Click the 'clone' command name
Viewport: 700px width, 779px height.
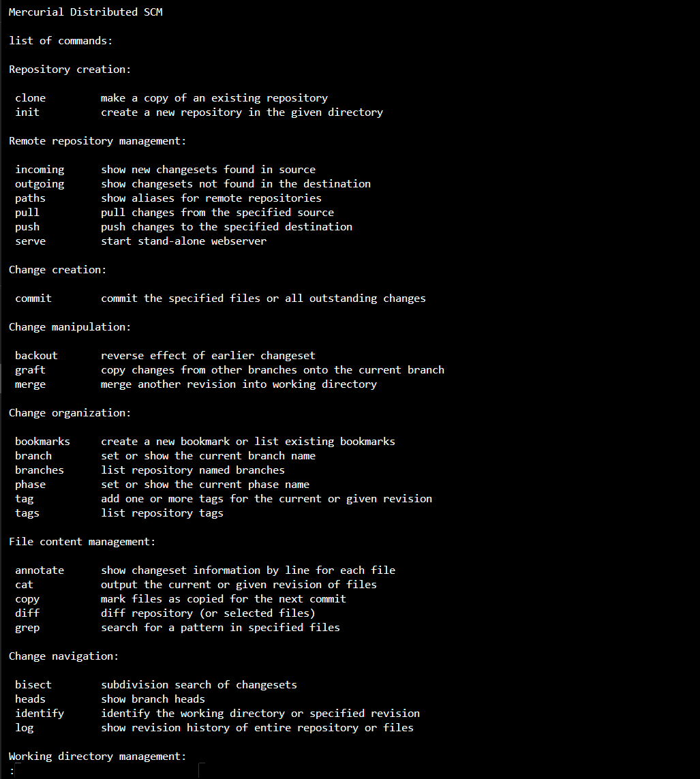31,98
